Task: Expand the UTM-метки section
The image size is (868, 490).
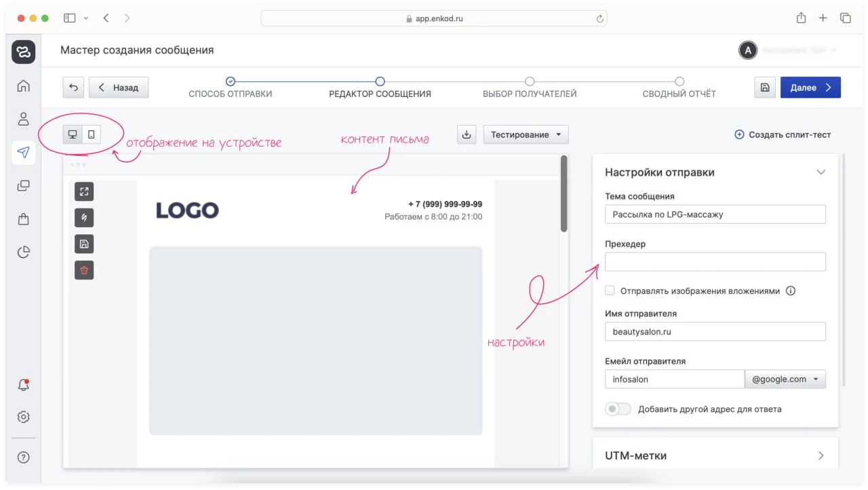Action: [x=821, y=455]
